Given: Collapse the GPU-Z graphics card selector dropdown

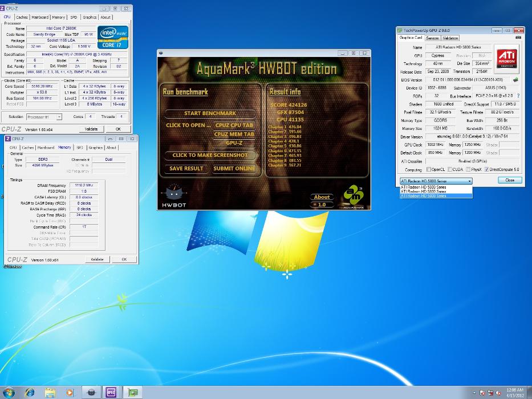Looking at the screenshot, I should (x=470, y=181).
